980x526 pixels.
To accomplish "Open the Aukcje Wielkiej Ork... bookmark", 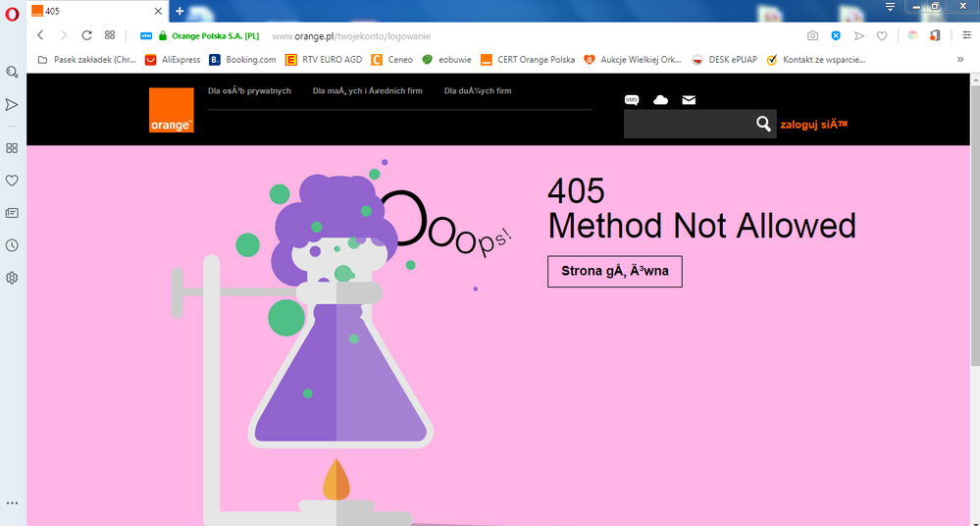I will pyautogui.click(x=633, y=60).
